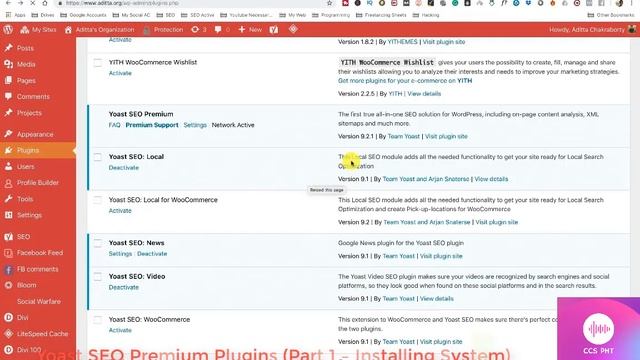Image resolution: width=640 pixels, height=360 pixels.
Task: Tick the Yoast SEO: News checkbox
Action: [98, 243]
